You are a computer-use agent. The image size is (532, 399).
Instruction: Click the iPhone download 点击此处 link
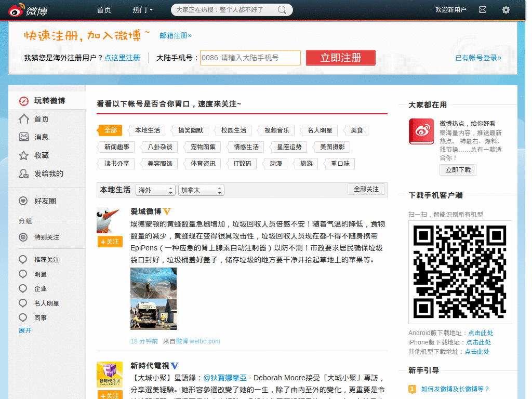[478, 342]
